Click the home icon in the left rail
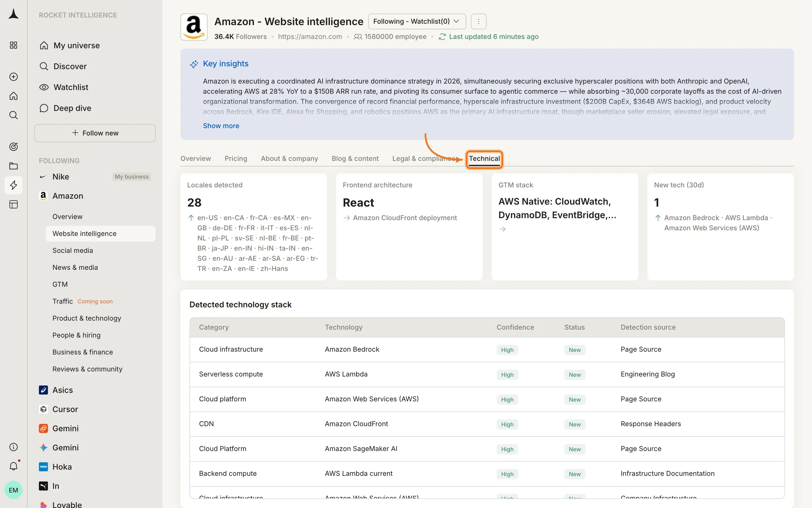Screen dimensions: 812x508 coord(14,96)
